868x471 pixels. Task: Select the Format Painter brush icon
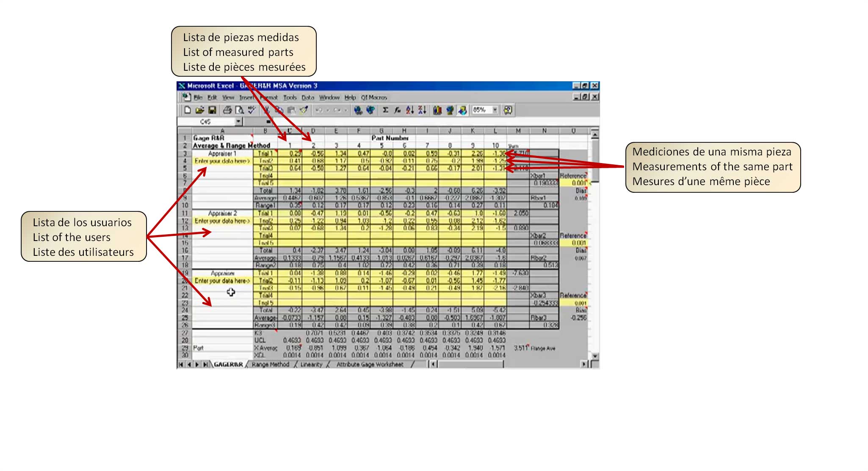[304, 110]
